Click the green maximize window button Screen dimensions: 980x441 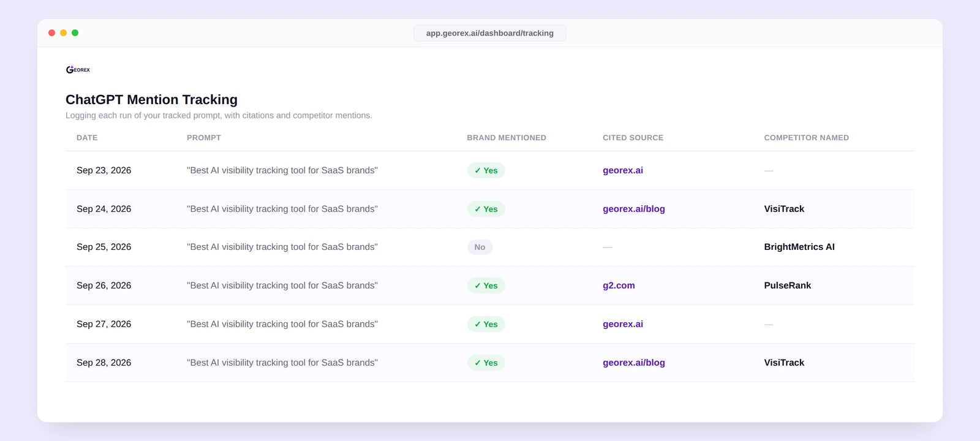pos(75,33)
